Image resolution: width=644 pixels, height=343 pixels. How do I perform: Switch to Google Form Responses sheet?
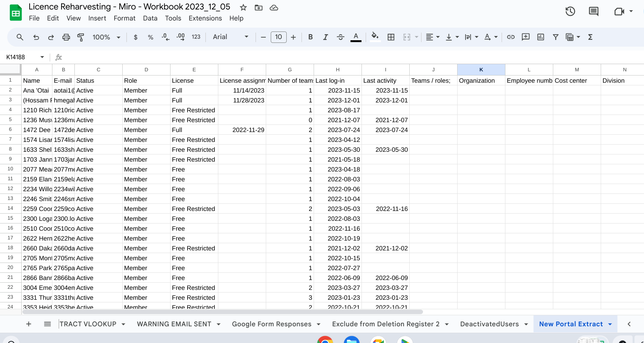(x=271, y=324)
